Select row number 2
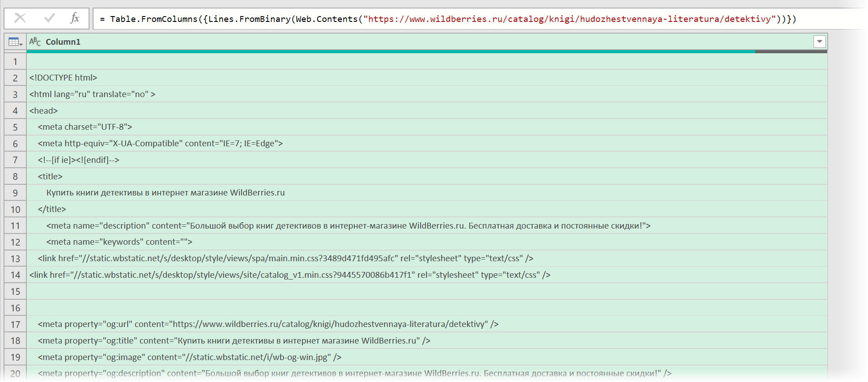This screenshot has height=382, width=868. [x=15, y=78]
